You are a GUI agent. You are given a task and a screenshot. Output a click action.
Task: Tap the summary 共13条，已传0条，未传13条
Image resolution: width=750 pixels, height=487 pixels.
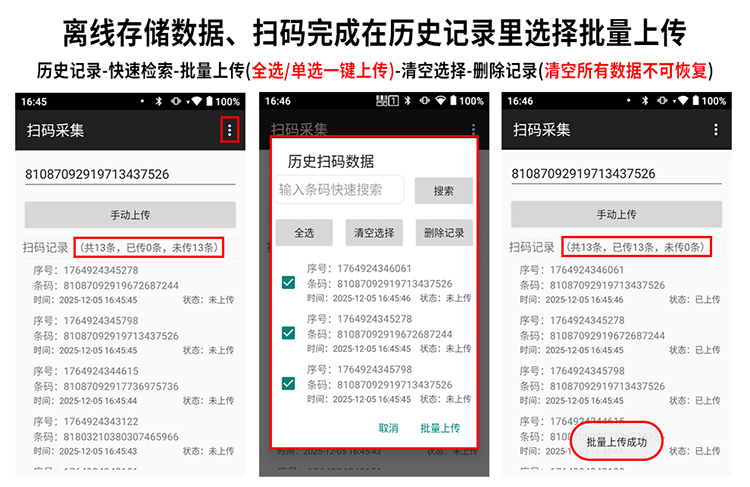(x=149, y=247)
